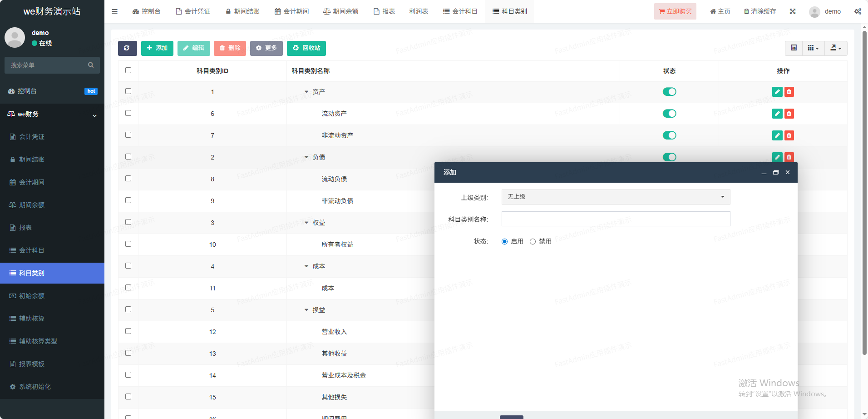Open the 上级类别 dropdown

615,197
